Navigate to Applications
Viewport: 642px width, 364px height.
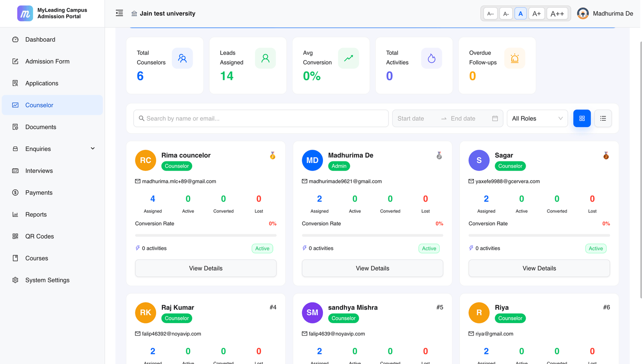52,83
